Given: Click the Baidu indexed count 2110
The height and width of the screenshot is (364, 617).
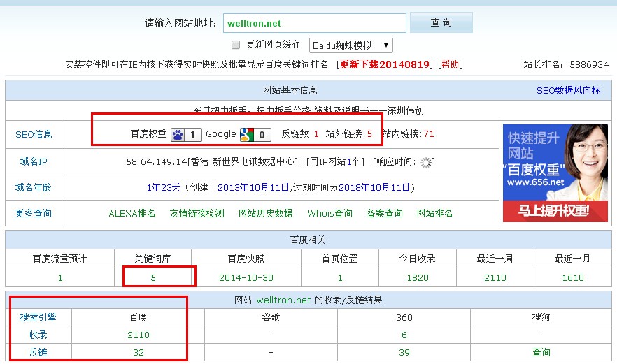Looking at the screenshot, I should [138, 335].
